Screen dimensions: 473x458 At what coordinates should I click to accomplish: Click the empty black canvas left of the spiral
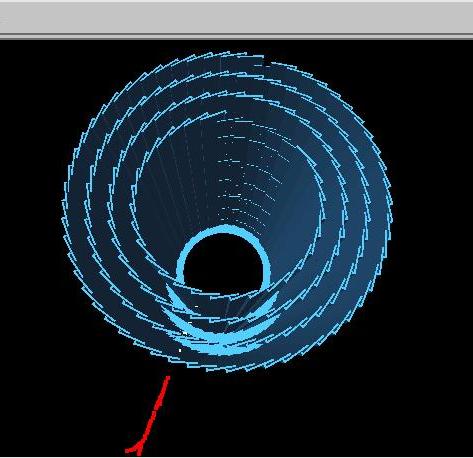tap(30, 233)
